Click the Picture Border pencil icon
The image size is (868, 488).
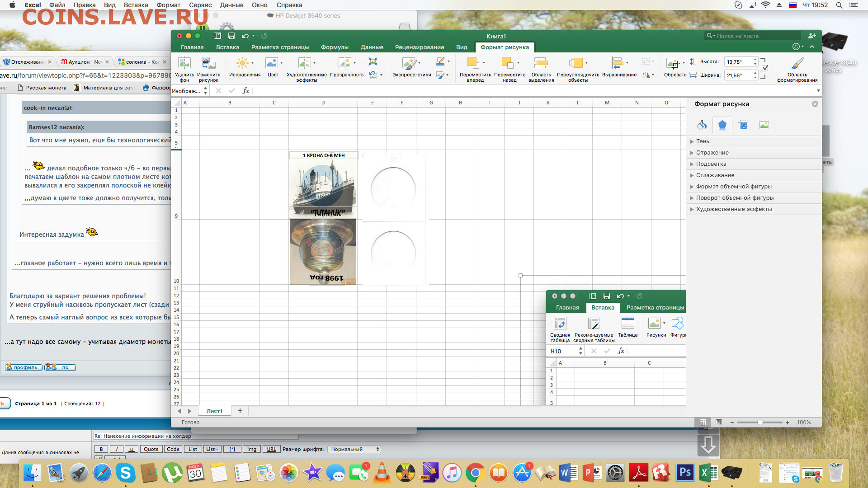click(x=440, y=61)
